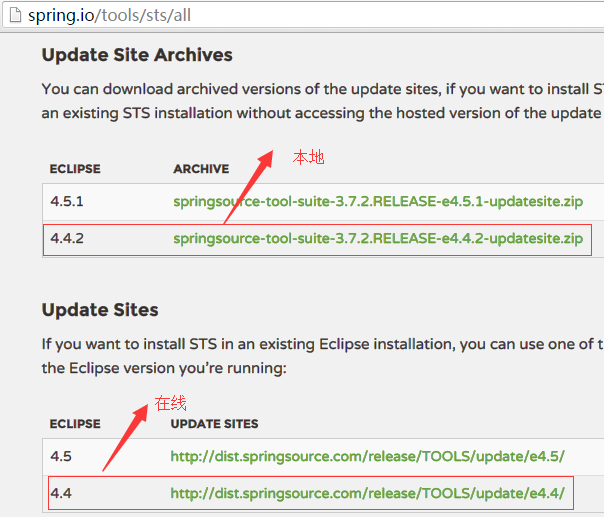Click the ECLIPSE header of update sites table
Screen dimensions: 604x517
(75, 424)
